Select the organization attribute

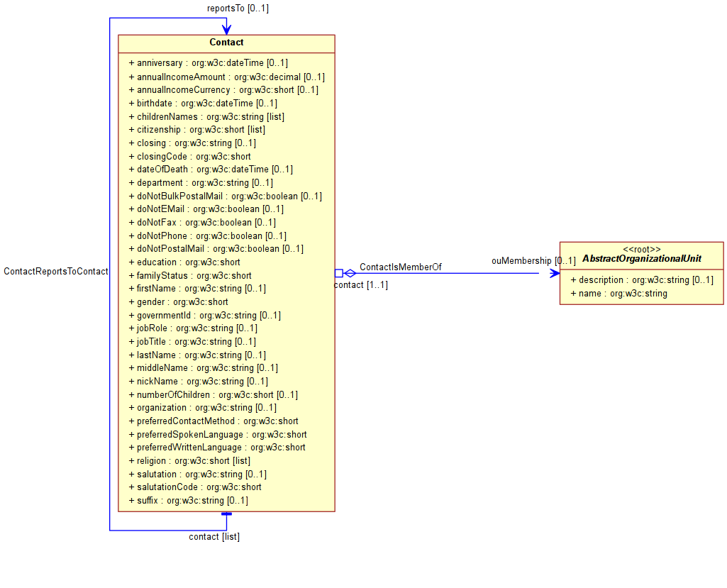203,408
